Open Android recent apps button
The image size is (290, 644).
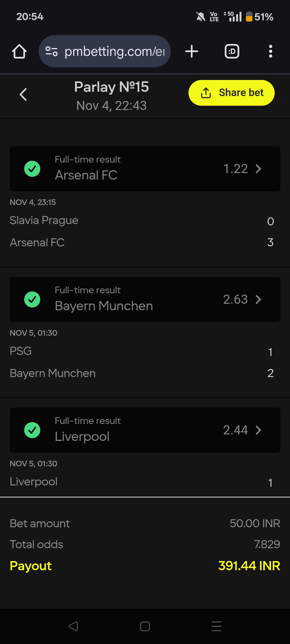pyautogui.click(x=216, y=626)
